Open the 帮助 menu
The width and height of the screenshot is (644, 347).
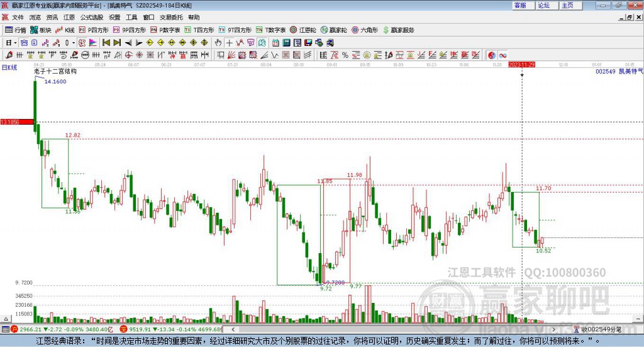tap(194, 17)
